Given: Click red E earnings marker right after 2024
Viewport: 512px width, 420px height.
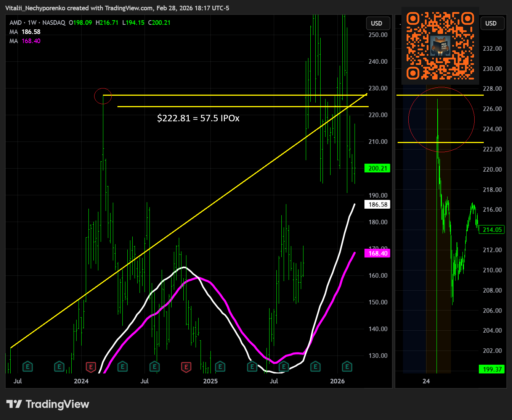Looking at the screenshot, I should click(91, 367).
